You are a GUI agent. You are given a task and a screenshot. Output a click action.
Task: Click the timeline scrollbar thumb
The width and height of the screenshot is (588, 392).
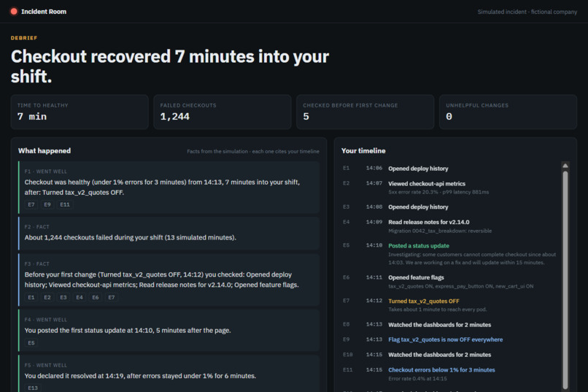tap(565, 280)
